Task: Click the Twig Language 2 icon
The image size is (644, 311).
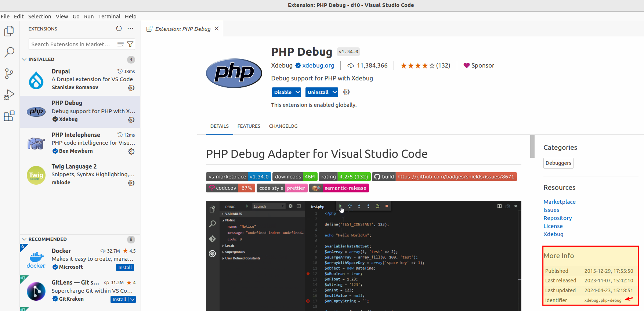Action: [36, 176]
